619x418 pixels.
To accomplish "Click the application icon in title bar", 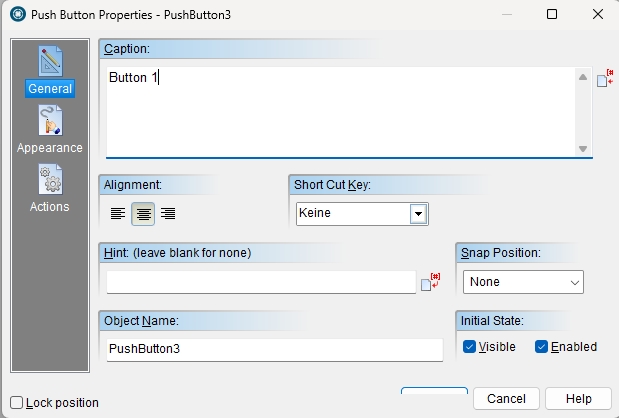I will [x=18, y=15].
